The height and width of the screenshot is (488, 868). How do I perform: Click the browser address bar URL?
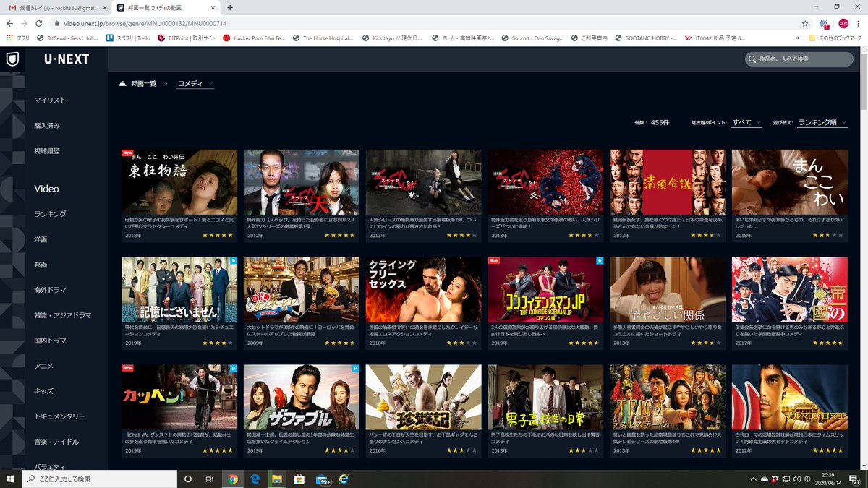[x=145, y=23]
